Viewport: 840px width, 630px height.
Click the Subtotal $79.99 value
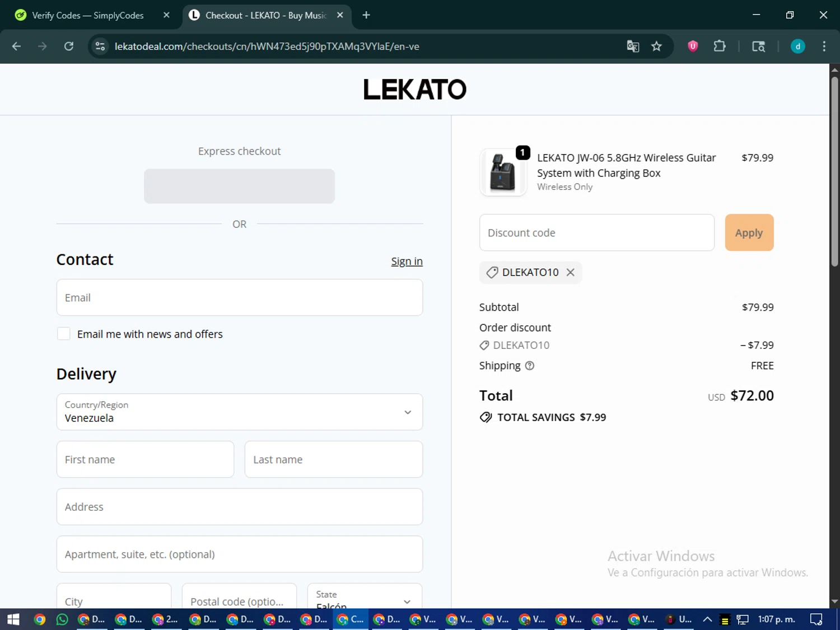[x=758, y=307]
